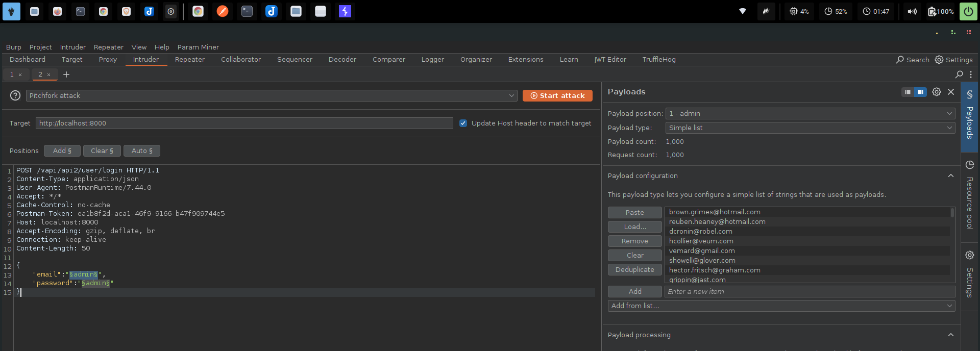
Task: Toggle Update Host header to match target
Action: pos(463,123)
